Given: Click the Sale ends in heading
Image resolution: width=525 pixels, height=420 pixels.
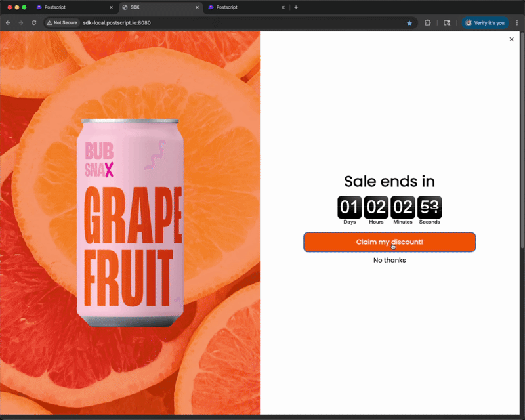Looking at the screenshot, I should pos(389,181).
